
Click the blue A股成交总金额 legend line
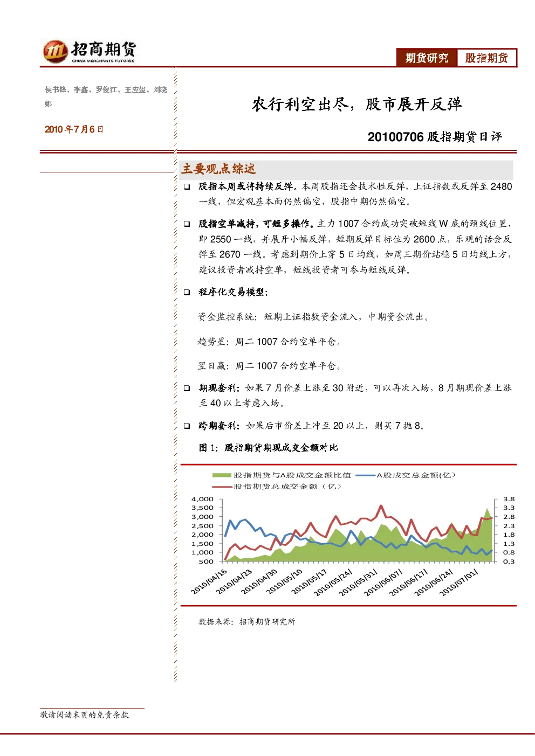tap(366, 475)
